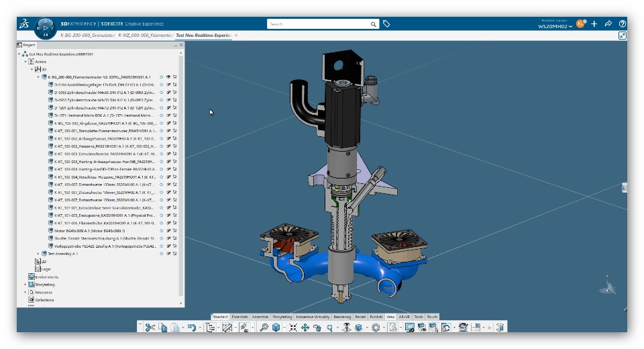The height and width of the screenshot is (349, 644).
Task: Switch to the Immersive Virtuality tab
Action: pyautogui.click(x=313, y=317)
